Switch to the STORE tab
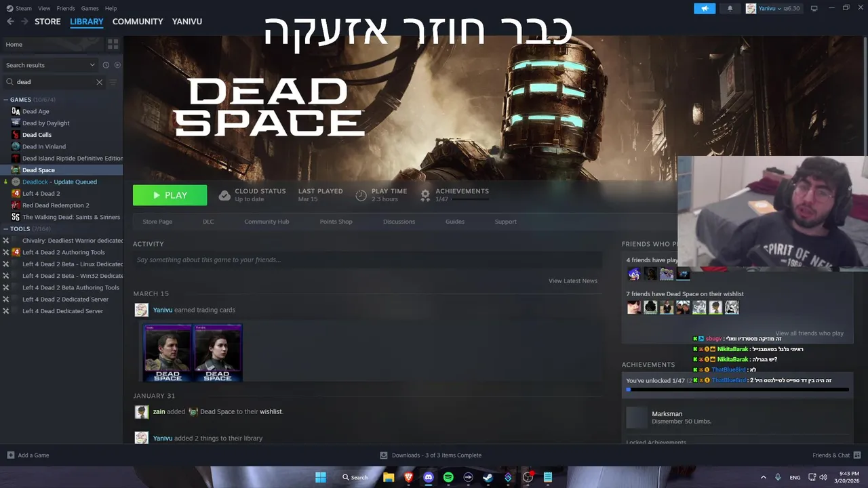 click(47, 22)
